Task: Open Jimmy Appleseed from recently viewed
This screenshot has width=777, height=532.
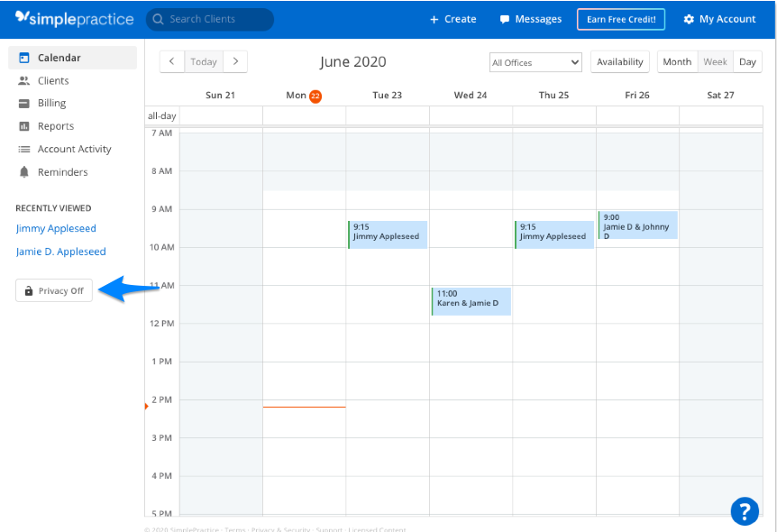Action: click(56, 228)
